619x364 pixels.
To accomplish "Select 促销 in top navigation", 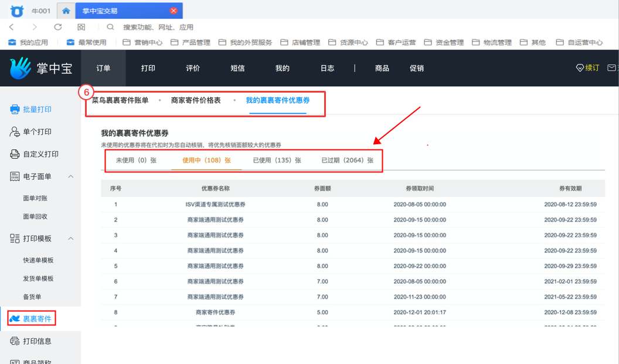I will pos(417,69).
